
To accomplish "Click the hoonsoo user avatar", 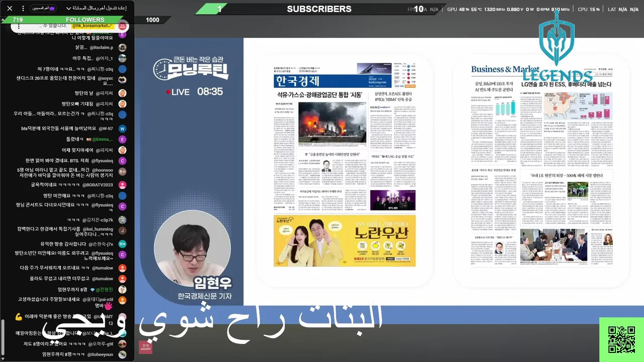I will (x=122, y=171).
